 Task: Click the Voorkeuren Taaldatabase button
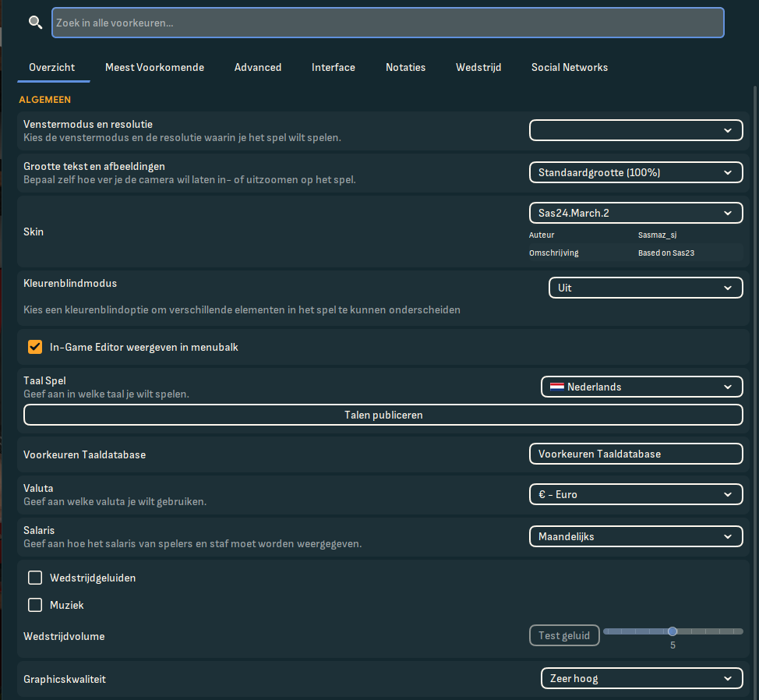coord(636,454)
